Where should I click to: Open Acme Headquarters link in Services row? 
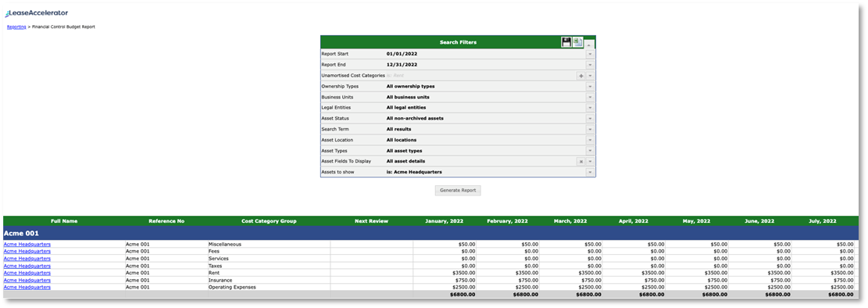point(27,258)
